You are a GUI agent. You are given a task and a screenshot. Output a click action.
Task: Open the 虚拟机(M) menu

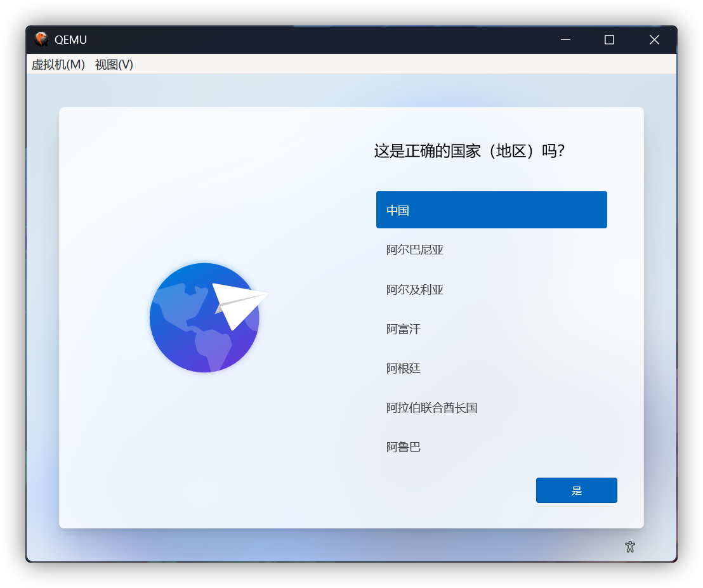coord(58,65)
